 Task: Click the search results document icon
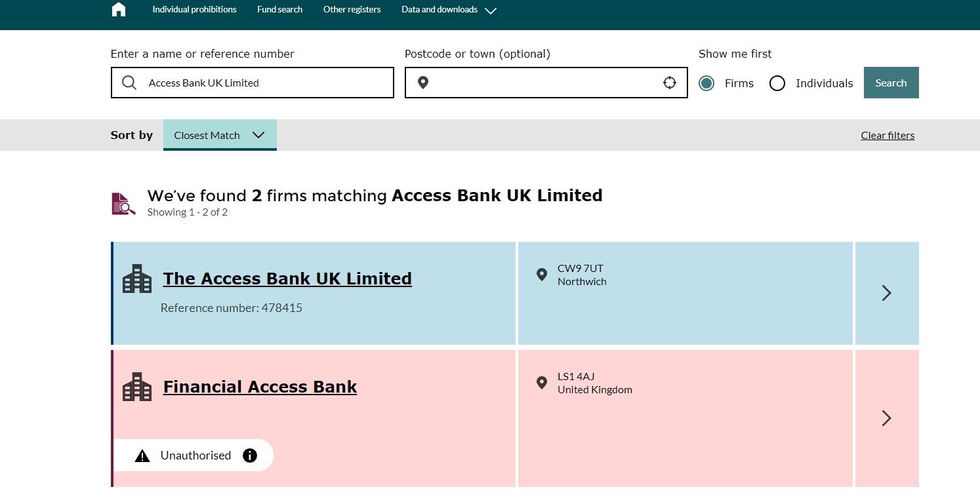(123, 204)
